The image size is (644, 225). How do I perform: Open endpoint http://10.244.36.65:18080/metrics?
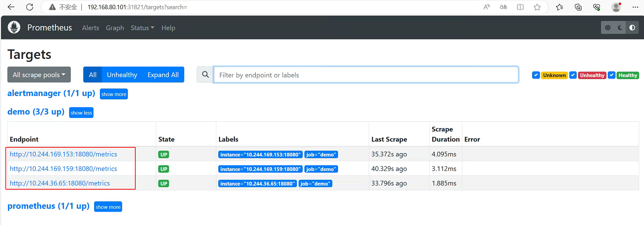pyautogui.click(x=60, y=183)
